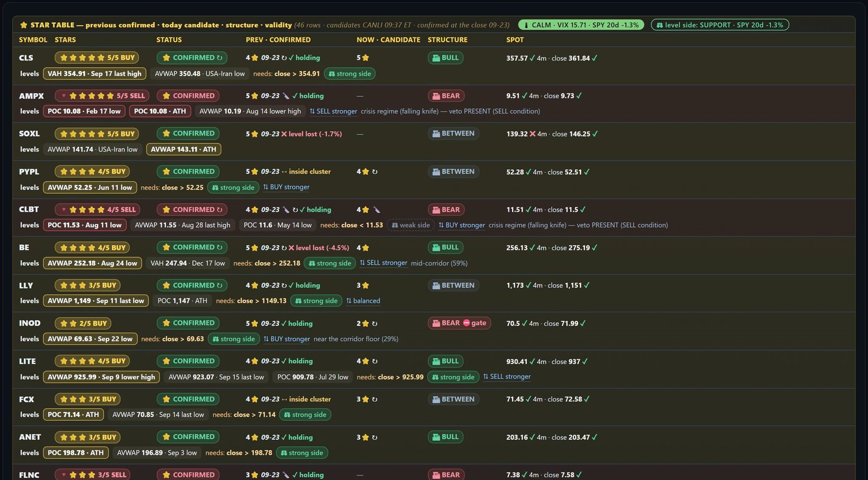Click the LLY ticker symbol

pos(26,285)
